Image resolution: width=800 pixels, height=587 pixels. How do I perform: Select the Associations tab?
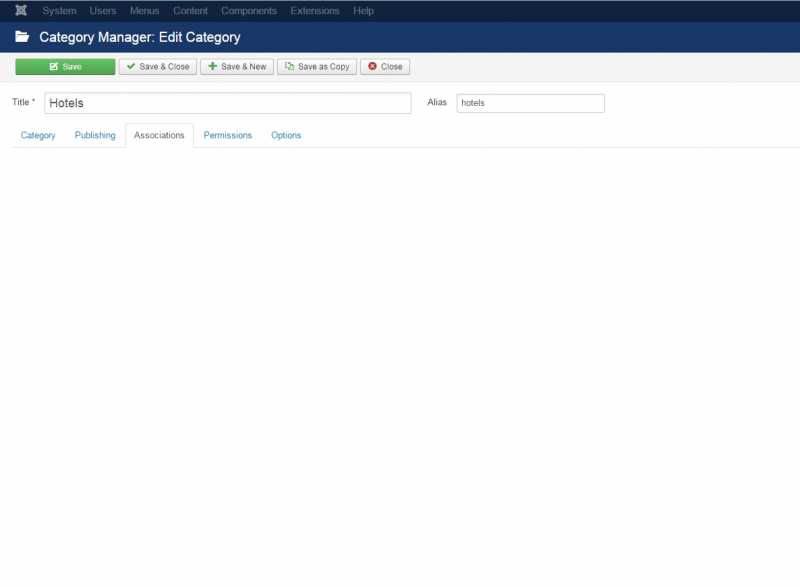tap(159, 135)
